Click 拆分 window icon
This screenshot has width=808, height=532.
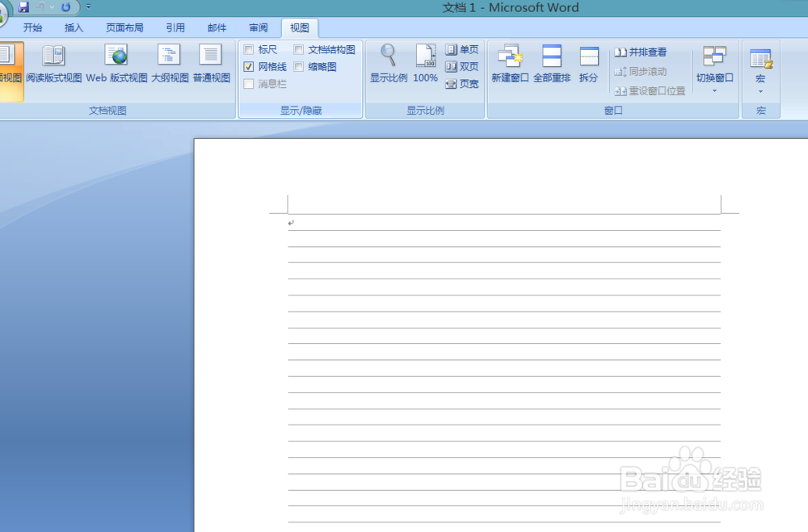[588, 64]
